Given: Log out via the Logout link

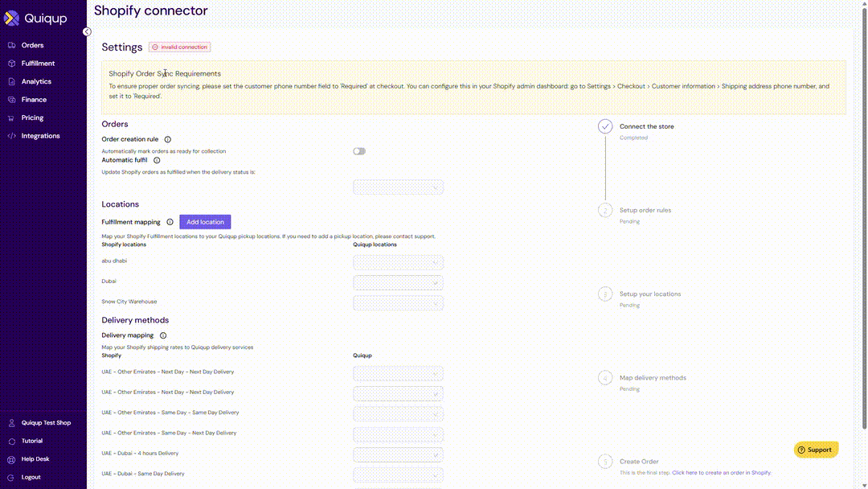Looking at the screenshot, I should (31, 478).
